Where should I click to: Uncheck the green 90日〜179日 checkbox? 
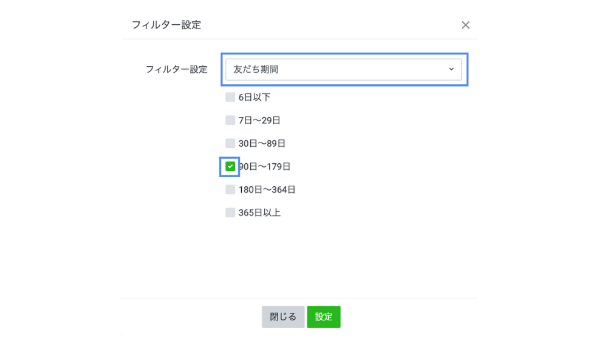230,166
